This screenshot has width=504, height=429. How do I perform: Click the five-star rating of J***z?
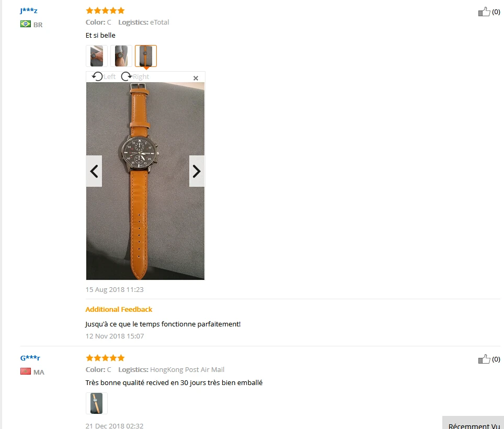[105, 10]
